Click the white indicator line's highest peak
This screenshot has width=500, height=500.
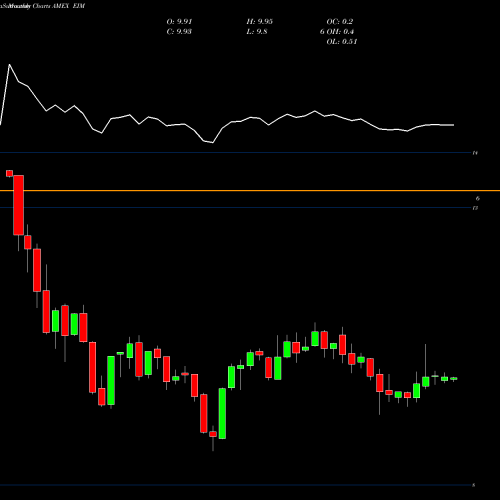pyautogui.click(x=9, y=65)
